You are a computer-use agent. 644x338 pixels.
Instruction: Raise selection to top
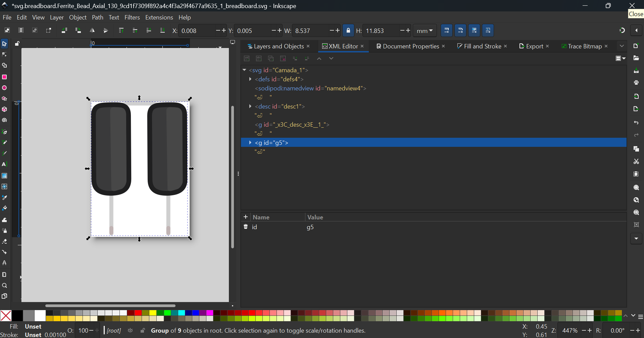click(x=121, y=31)
